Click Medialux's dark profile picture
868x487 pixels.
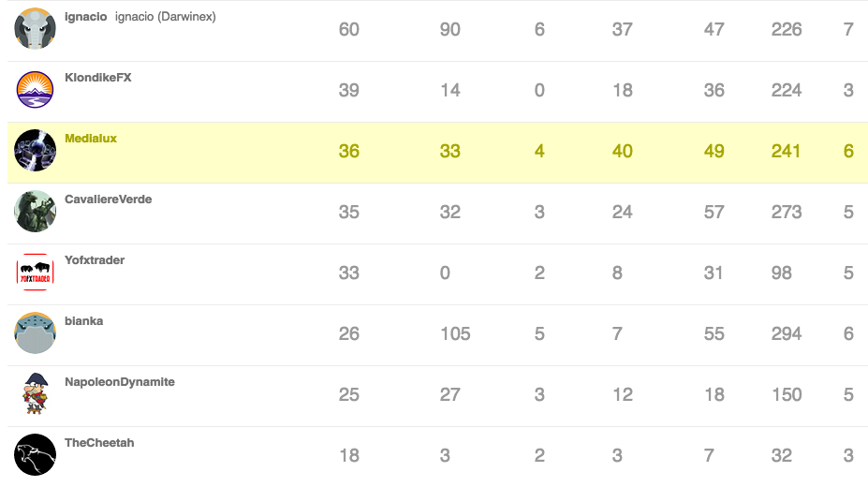[x=36, y=151]
